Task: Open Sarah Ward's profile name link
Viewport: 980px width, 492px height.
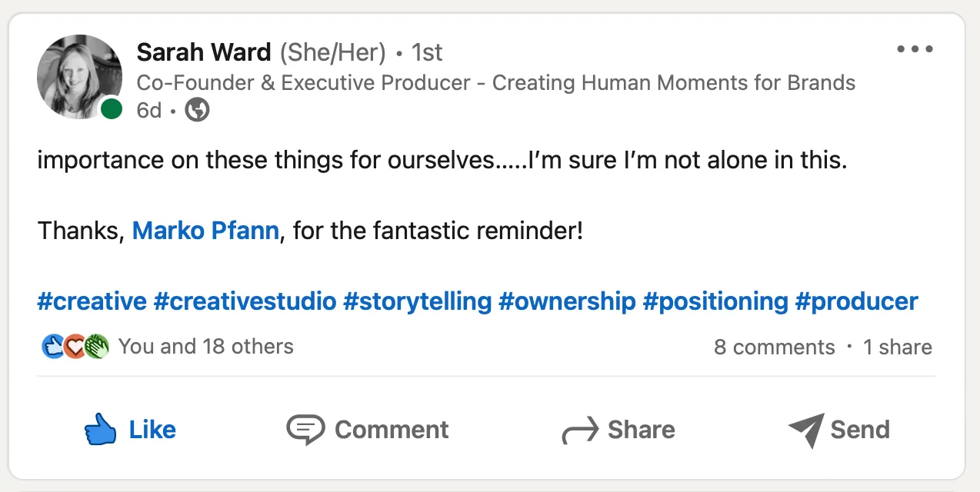Action: click(204, 52)
